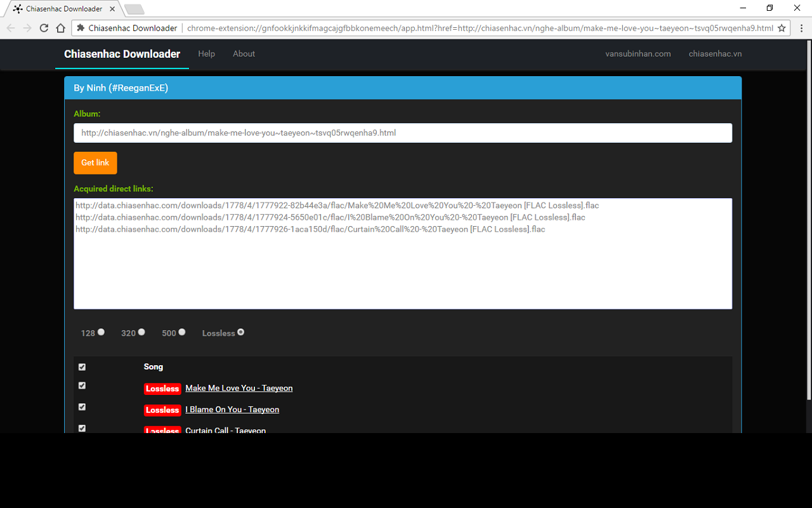The height and width of the screenshot is (508, 812).
Task: Click the I Blame On You FLAC link line
Action: (x=331, y=217)
